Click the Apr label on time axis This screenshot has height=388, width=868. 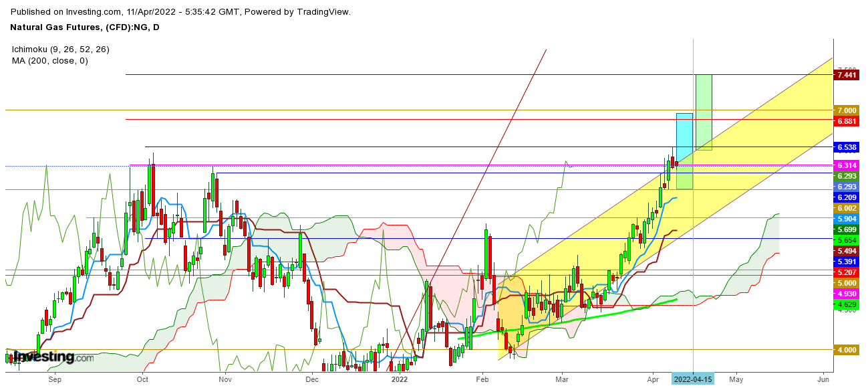point(653,379)
